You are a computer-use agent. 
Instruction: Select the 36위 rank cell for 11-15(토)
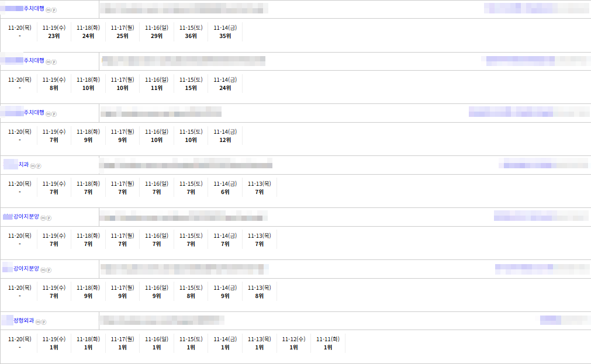(x=191, y=36)
